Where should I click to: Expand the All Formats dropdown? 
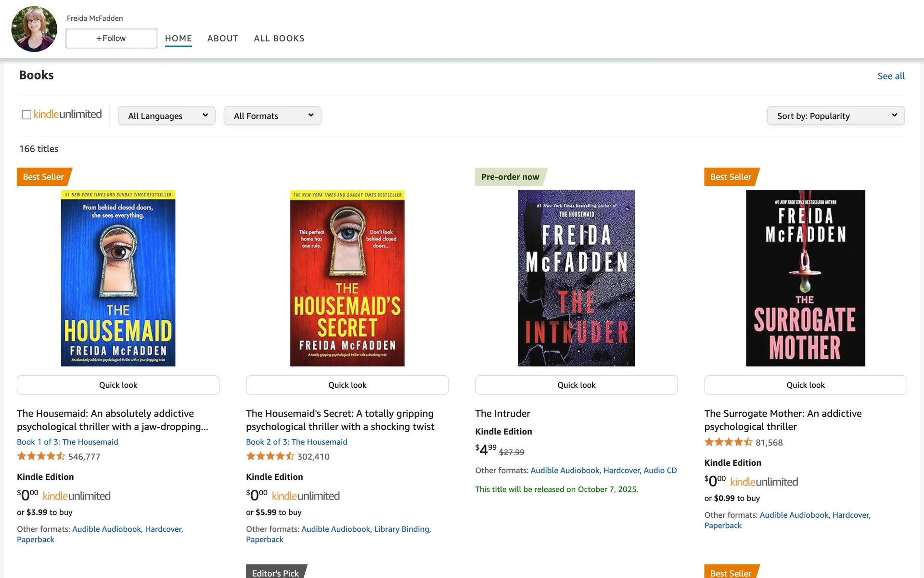coord(272,116)
